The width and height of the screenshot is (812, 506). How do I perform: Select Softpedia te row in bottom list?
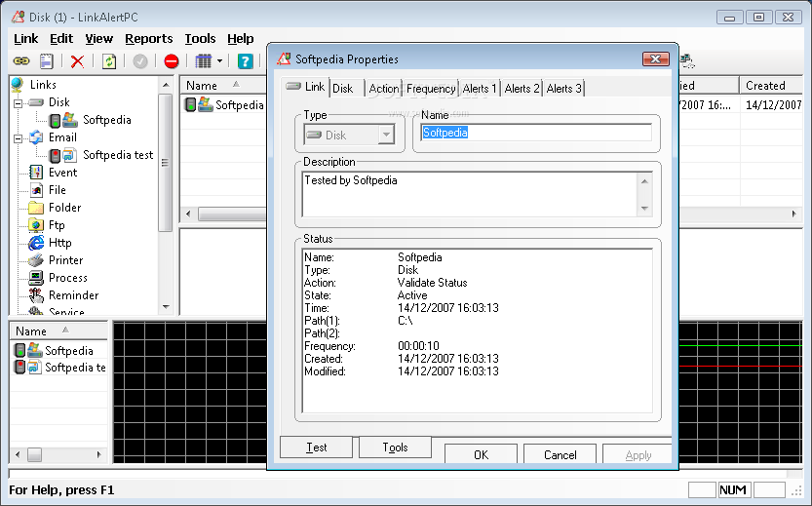[59, 368]
